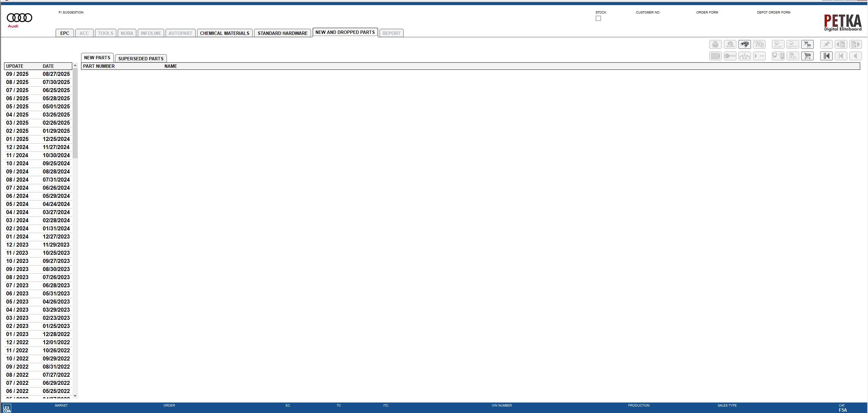This screenshot has width=868, height=413.
Task: Open the shopping cart
Action: point(808,56)
